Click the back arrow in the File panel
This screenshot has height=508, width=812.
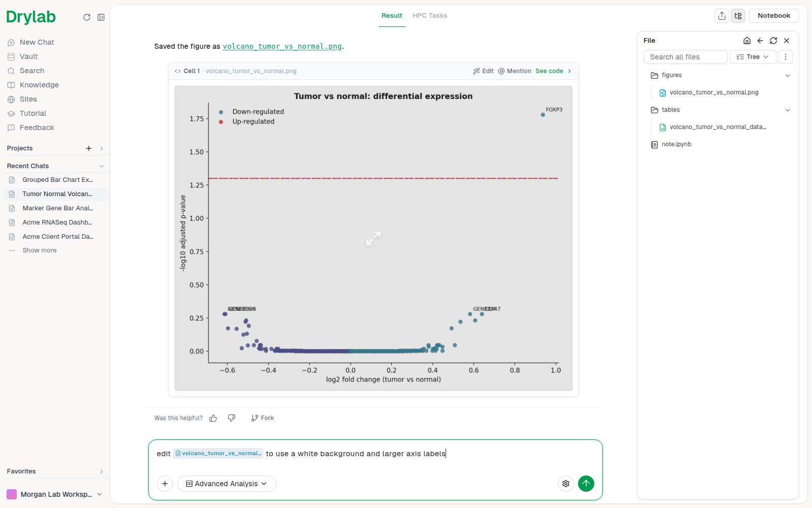[760, 41]
